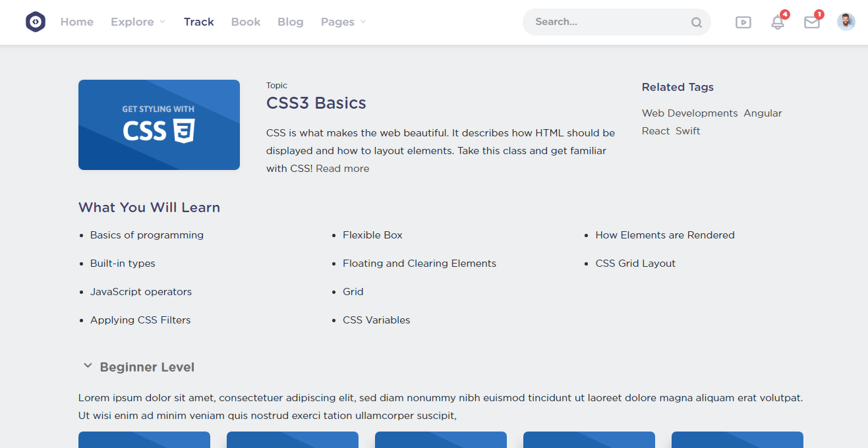Viewport: 868px width, 448px height.
Task: Choose the React tag
Action: tap(656, 131)
